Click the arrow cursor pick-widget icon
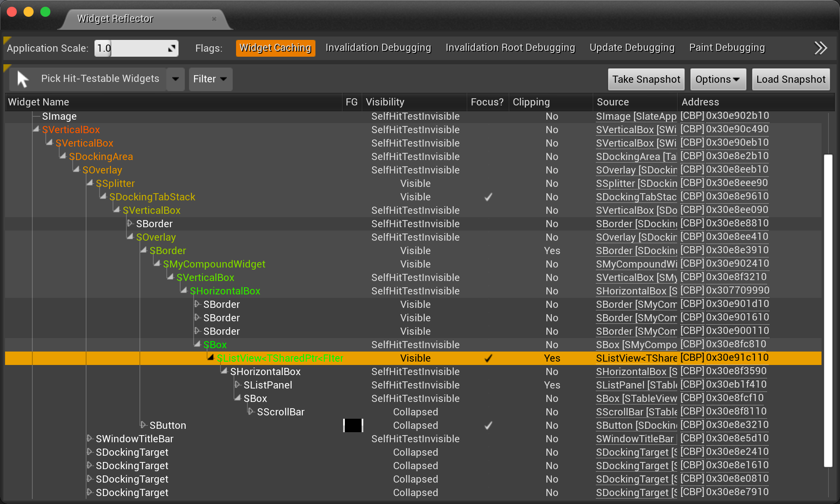The image size is (840, 504). coord(23,79)
